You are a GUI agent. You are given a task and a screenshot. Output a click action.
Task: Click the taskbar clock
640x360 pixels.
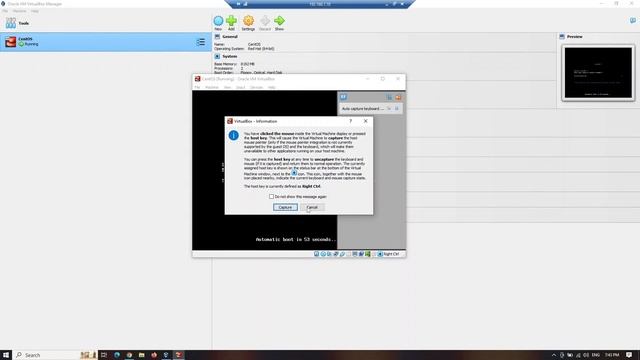(612, 355)
